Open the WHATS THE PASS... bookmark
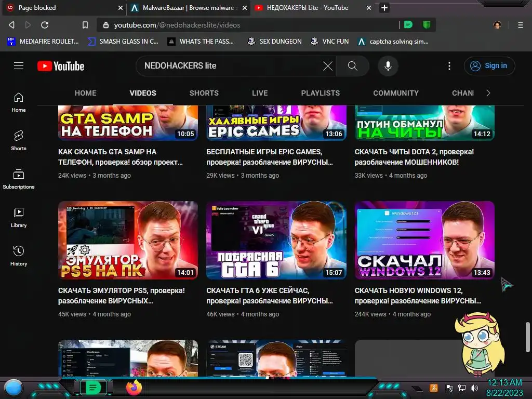 (x=201, y=42)
